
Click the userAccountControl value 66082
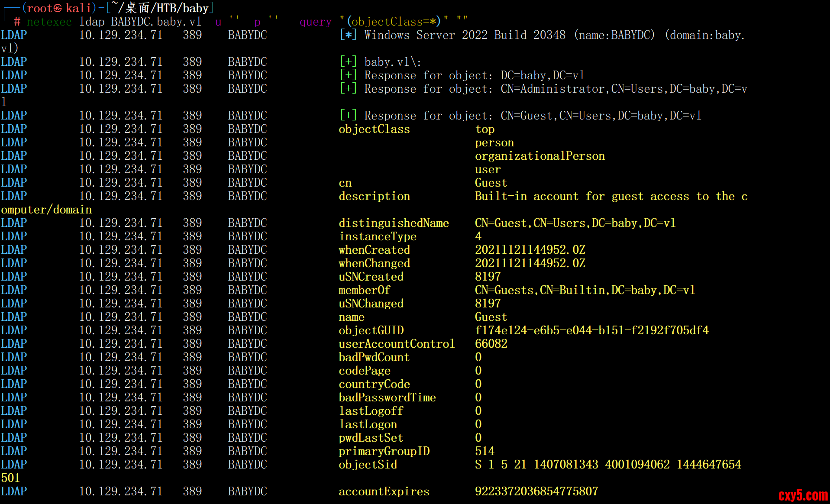click(491, 344)
